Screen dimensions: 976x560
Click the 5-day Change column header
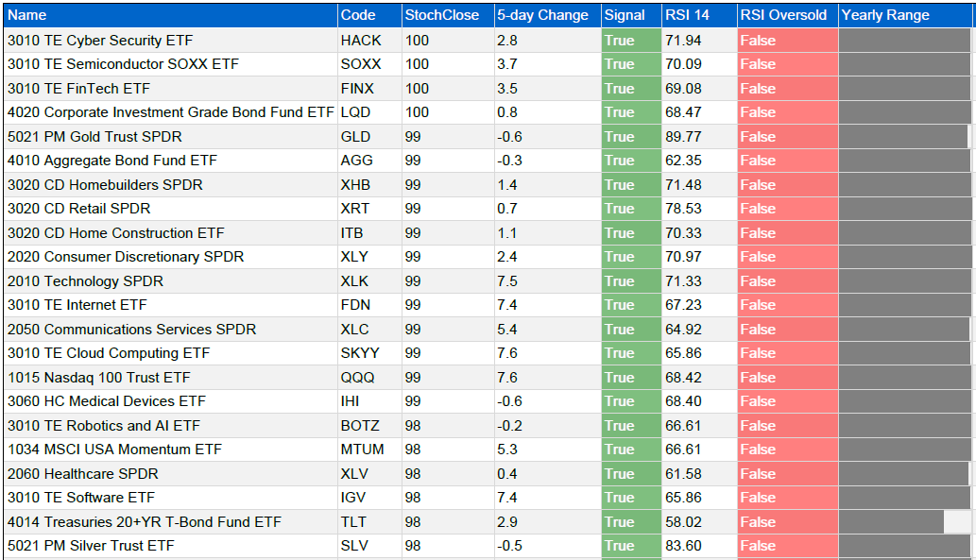click(x=548, y=15)
